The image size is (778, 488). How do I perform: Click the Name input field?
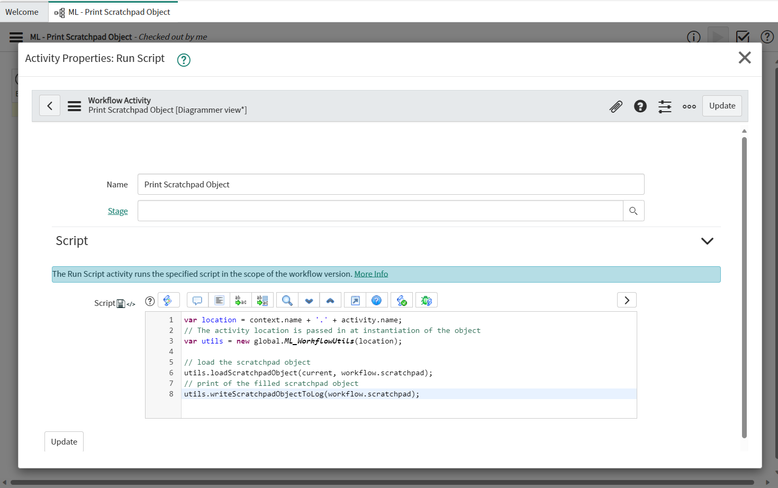391,184
